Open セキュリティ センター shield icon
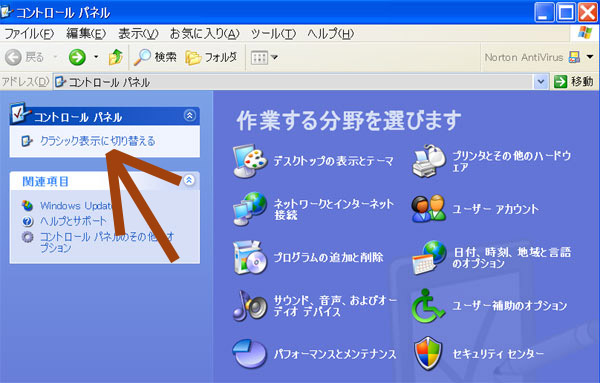The width and height of the screenshot is (600, 383). pos(429,354)
